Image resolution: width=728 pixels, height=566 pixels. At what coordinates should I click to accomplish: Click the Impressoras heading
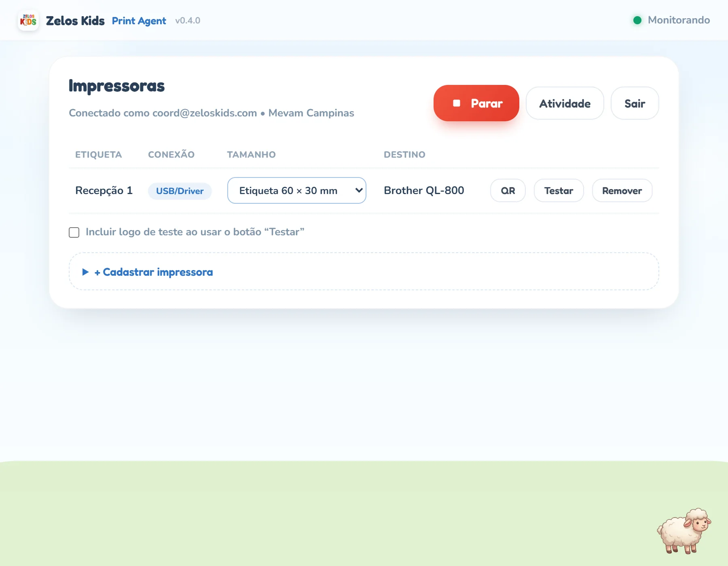[116, 86]
